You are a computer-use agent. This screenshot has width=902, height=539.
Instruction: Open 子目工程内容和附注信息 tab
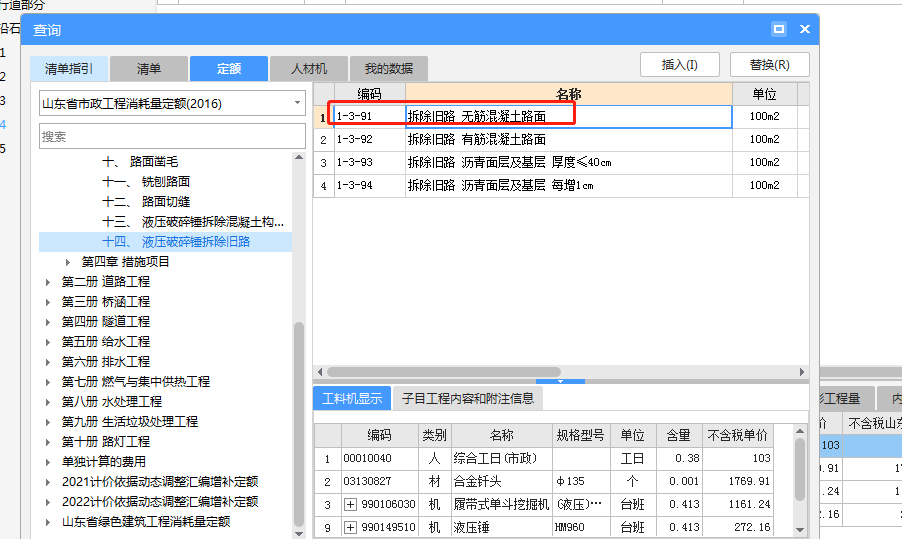pyautogui.click(x=468, y=398)
